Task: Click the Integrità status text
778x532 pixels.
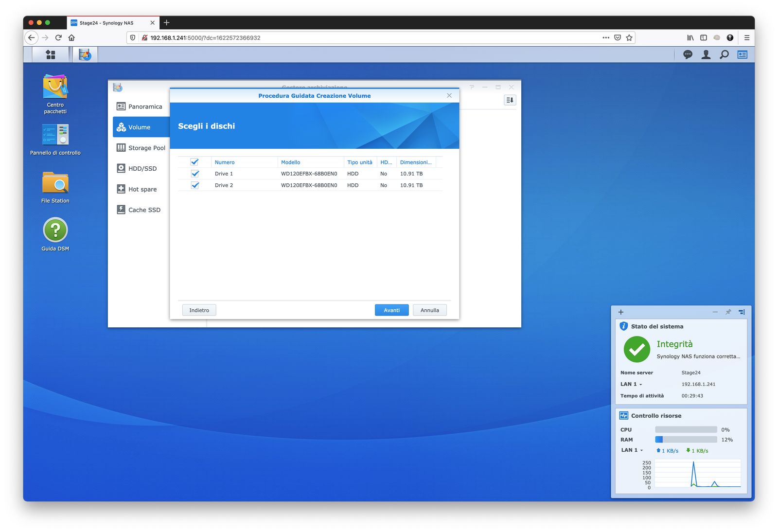Action: pyautogui.click(x=674, y=344)
